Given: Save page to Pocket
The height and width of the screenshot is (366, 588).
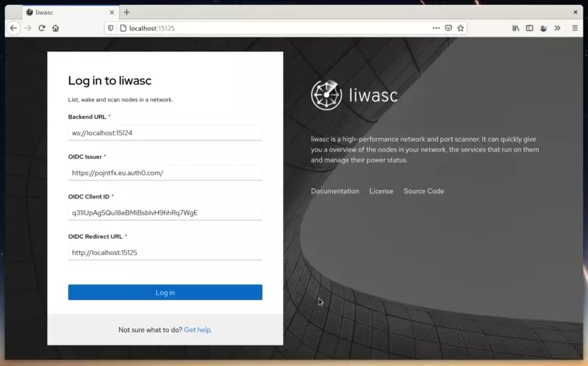Looking at the screenshot, I should [448, 28].
